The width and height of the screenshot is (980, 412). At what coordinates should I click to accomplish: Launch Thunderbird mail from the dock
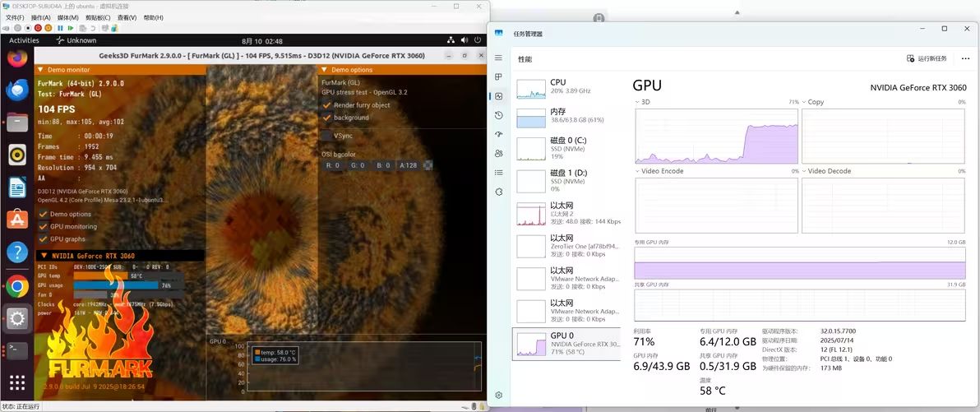pos(17,90)
